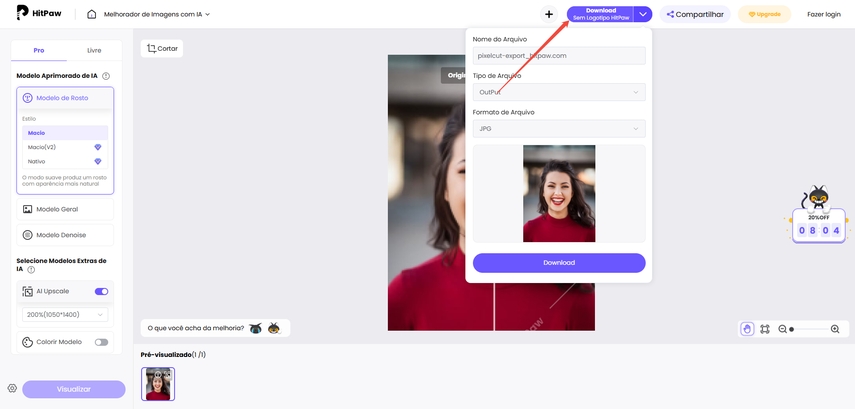The height and width of the screenshot is (409, 855).
Task: Click the Fazer login link
Action: point(823,14)
